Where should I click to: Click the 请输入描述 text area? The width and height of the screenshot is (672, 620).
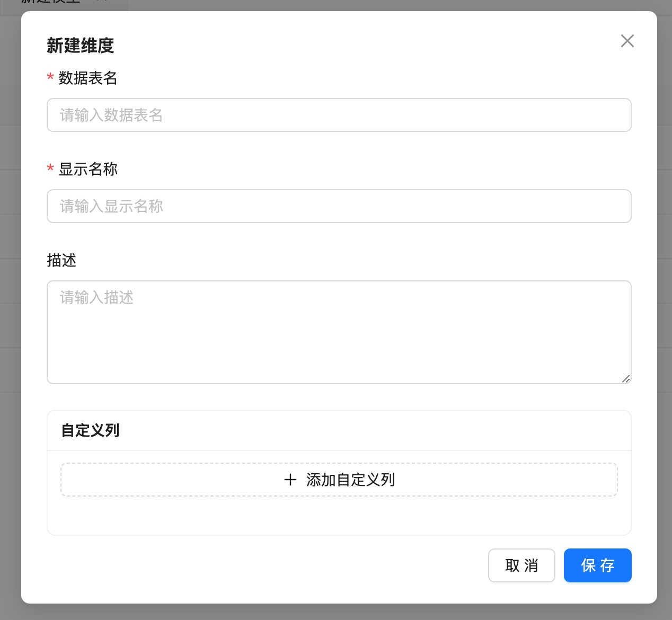[x=339, y=318]
